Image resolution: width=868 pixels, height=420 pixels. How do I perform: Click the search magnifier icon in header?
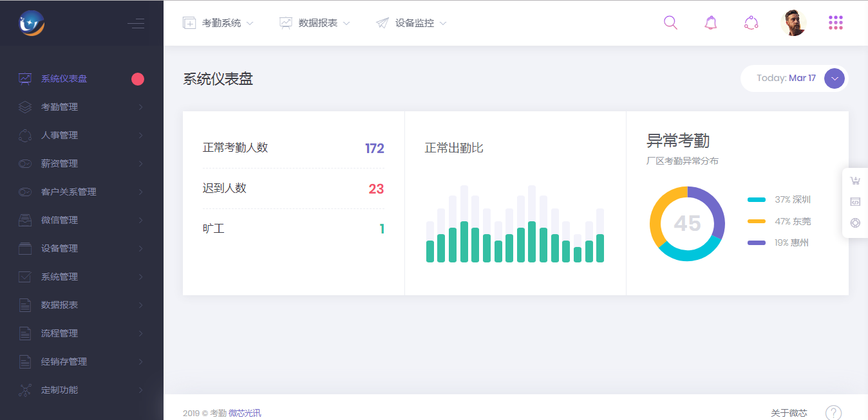[670, 23]
